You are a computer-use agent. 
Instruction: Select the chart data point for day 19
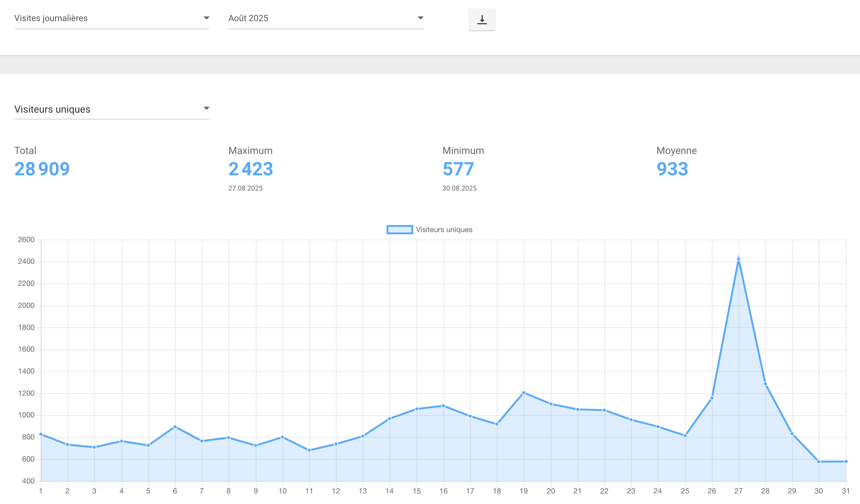pyautogui.click(x=524, y=393)
